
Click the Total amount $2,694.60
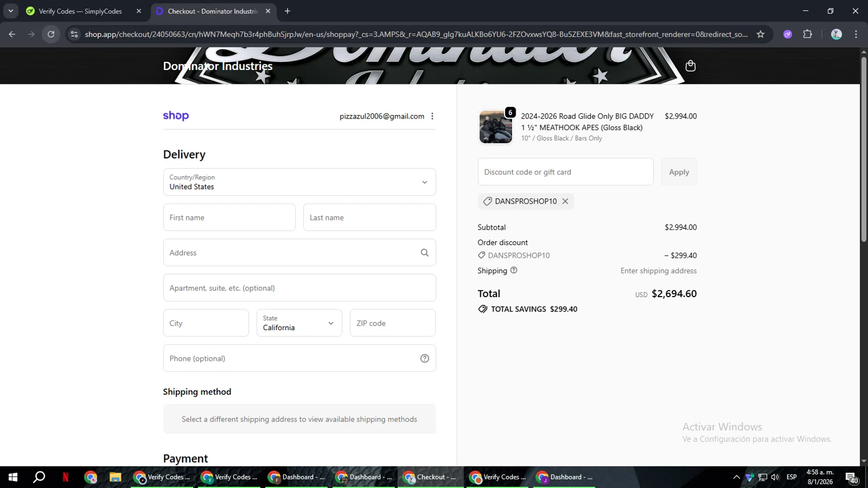point(674,294)
